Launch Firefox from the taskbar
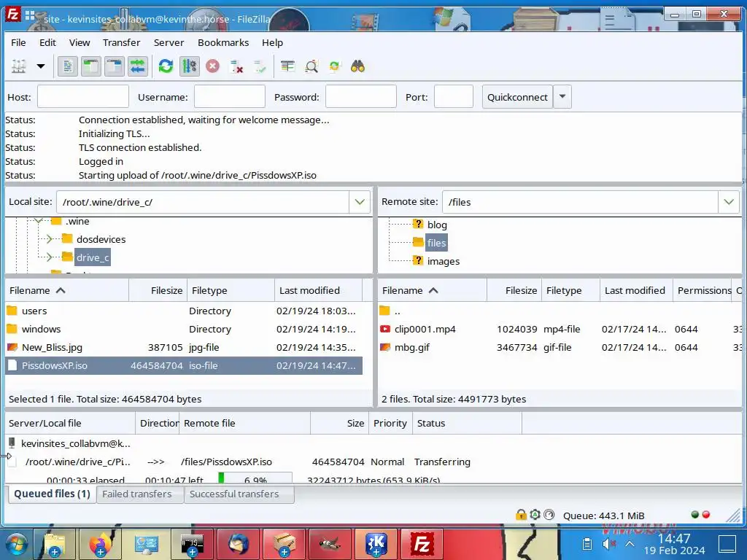Viewport: 747px width, 560px height. pyautogui.click(x=100, y=544)
